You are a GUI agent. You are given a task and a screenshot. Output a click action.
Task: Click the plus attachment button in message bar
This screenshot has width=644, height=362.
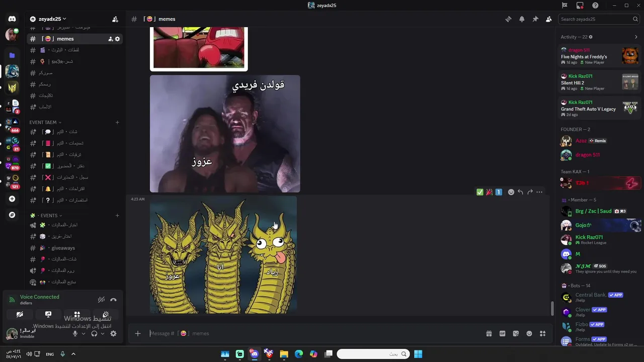[138, 333]
